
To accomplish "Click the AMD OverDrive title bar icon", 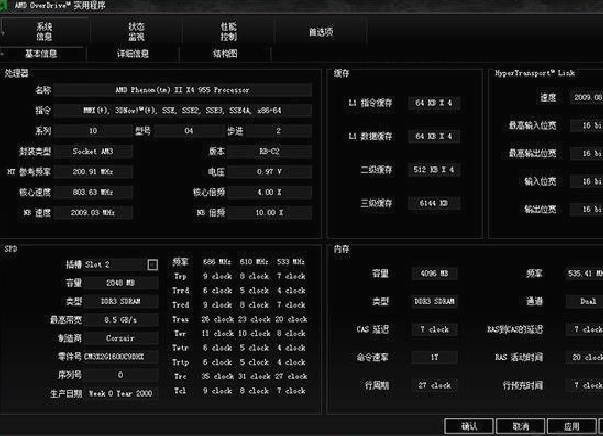I will tap(4, 5).
